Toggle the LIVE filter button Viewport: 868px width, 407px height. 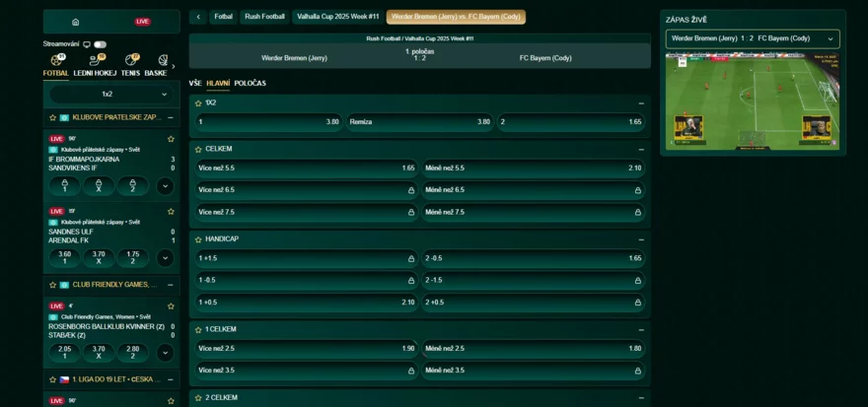pos(143,21)
